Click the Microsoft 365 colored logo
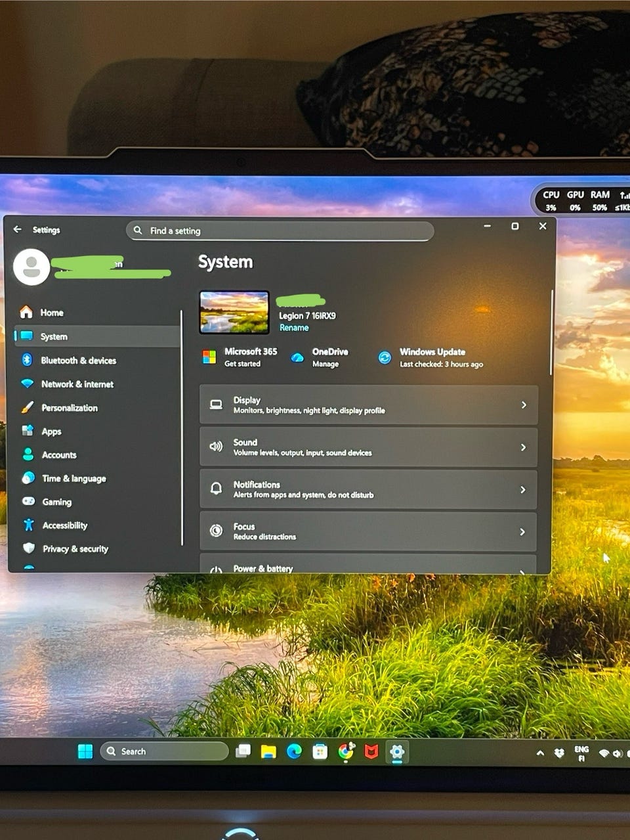This screenshot has height=840, width=630. pyautogui.click(x=209, y=357)
